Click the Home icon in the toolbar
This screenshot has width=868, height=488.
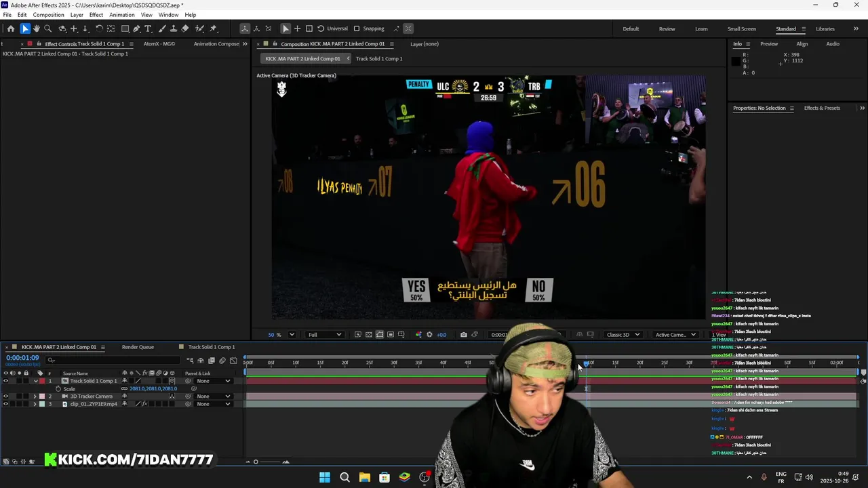10,28
